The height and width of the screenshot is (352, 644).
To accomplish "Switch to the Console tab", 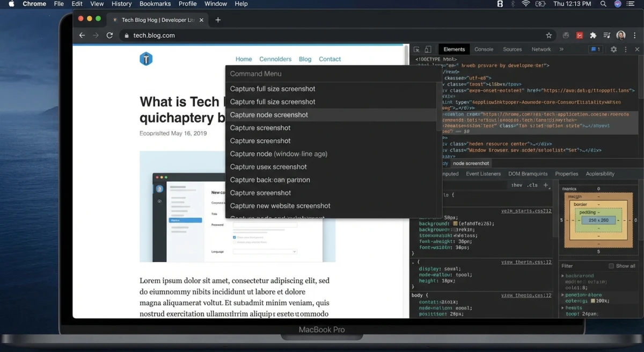I will (484, 49).
